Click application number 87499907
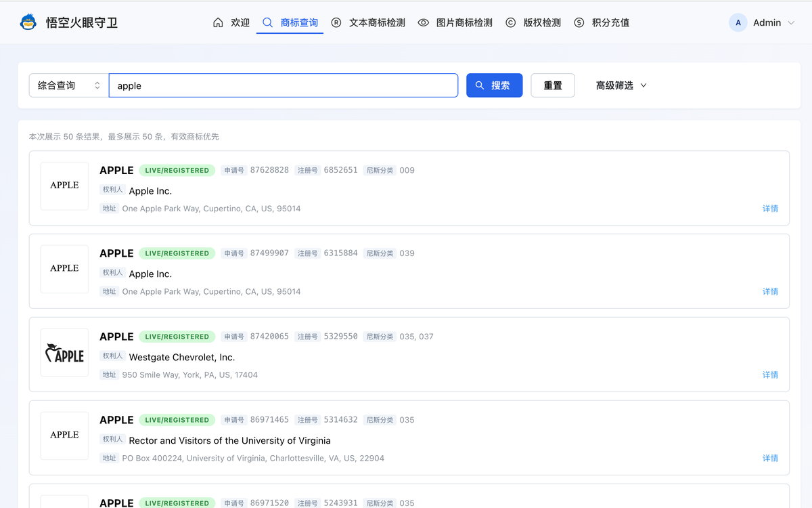 coord(269,253)
